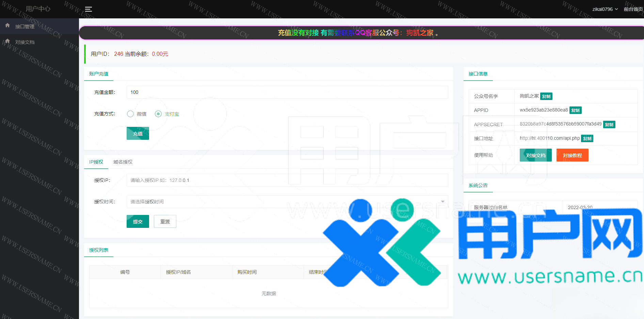
Task: Switch to the IP授权 tab
Action: pyautogui.click(x=96, y=162)
